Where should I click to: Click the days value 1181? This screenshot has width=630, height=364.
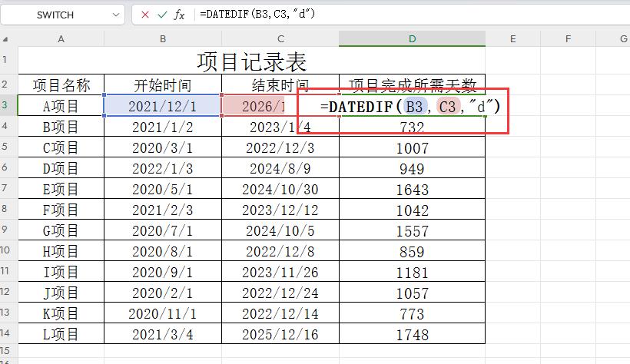click(x=413, y=272)
